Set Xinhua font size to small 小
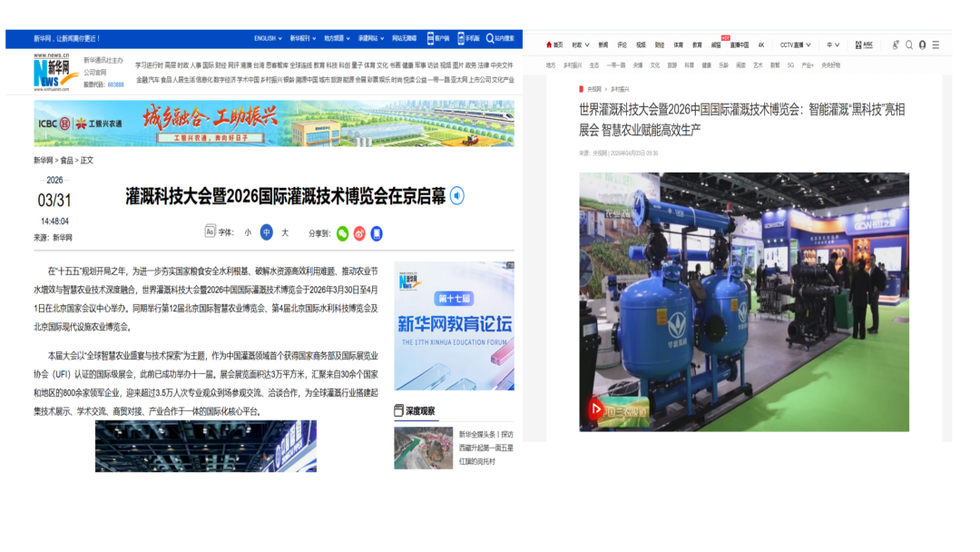 (248, 232)
